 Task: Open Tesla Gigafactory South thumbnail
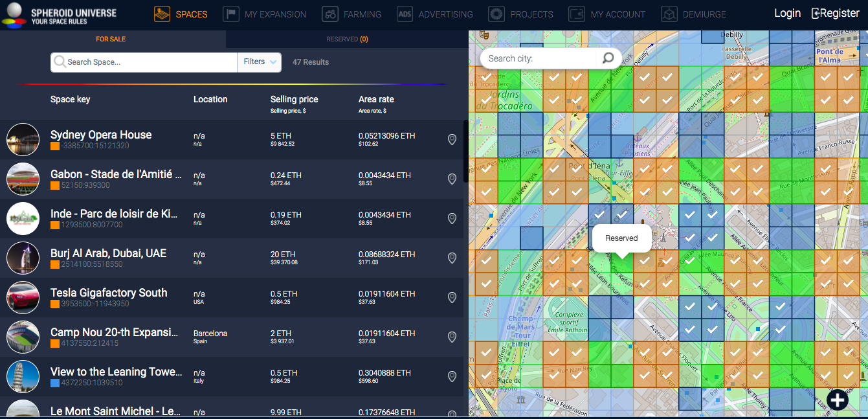23,297
